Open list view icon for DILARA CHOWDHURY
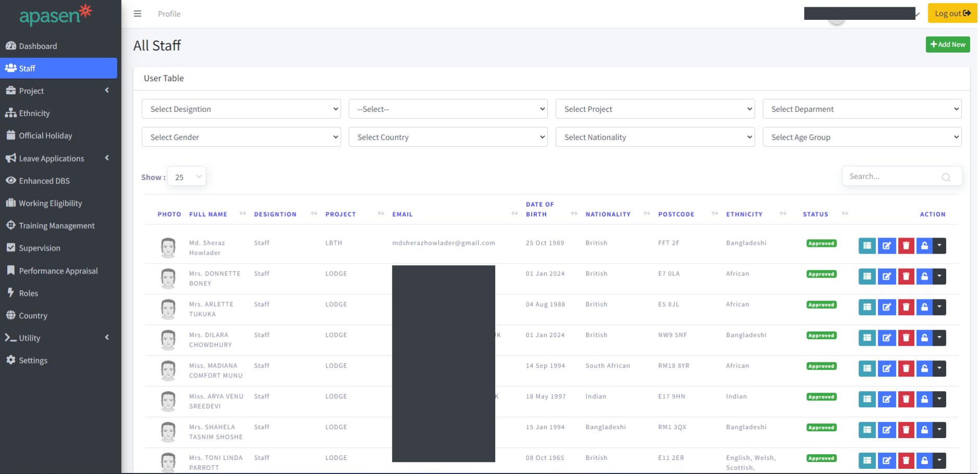The image size is (980, 474). point(867,338)
